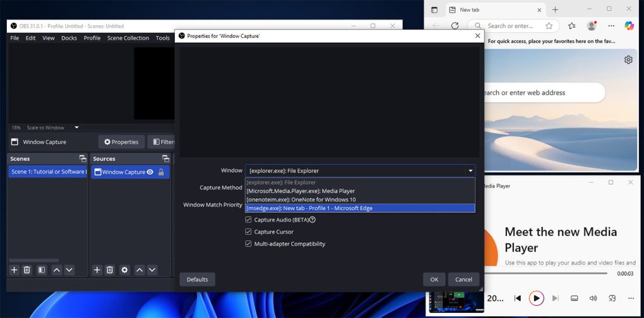Skip to next track in Media Player
The image size is (644, 318).
[555, 298]
